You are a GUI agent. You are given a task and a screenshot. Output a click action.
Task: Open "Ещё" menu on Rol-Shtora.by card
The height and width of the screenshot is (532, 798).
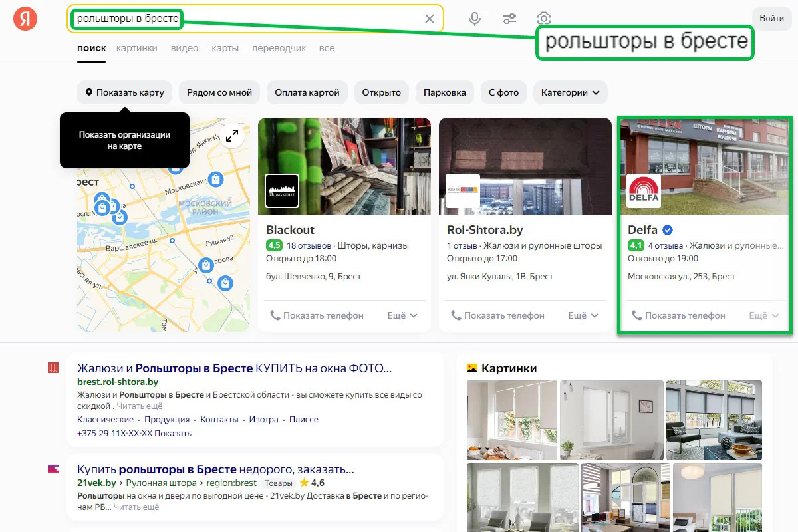[x=583, y=315]
